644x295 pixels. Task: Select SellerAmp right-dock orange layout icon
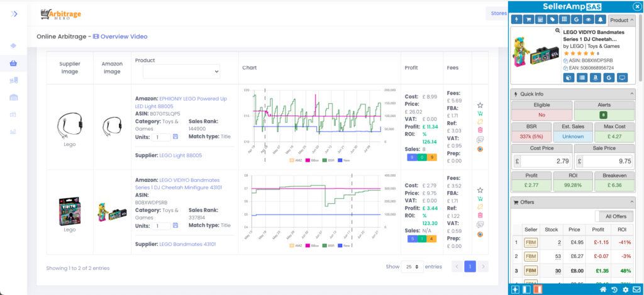pos(537,290)
